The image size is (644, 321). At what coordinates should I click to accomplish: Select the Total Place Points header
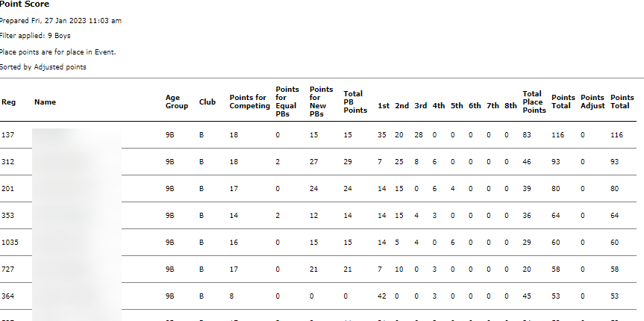534,102
